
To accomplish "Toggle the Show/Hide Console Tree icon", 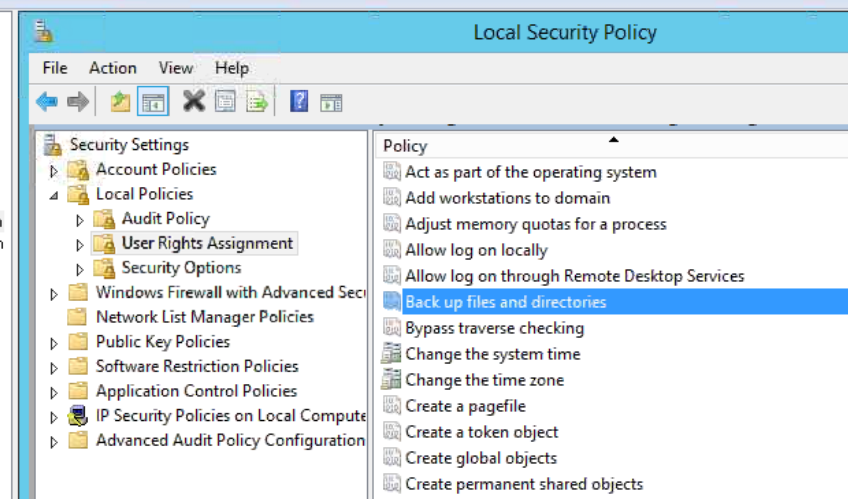I will [x=153, y=101].
